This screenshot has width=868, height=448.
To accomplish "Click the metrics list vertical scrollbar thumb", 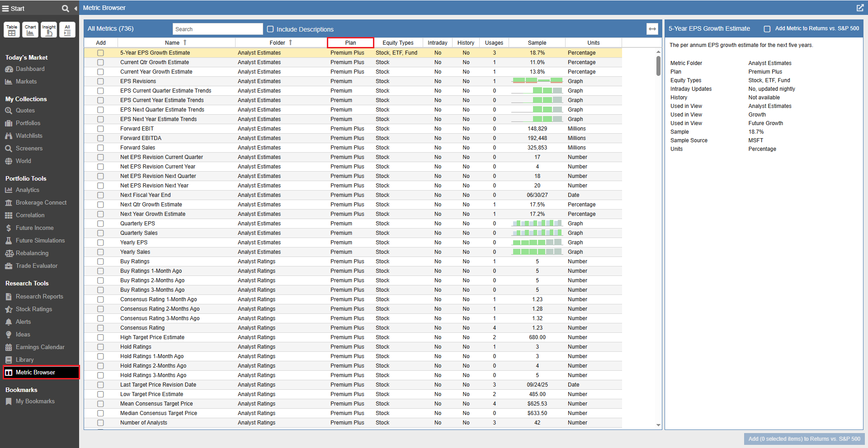I will 658,66.
